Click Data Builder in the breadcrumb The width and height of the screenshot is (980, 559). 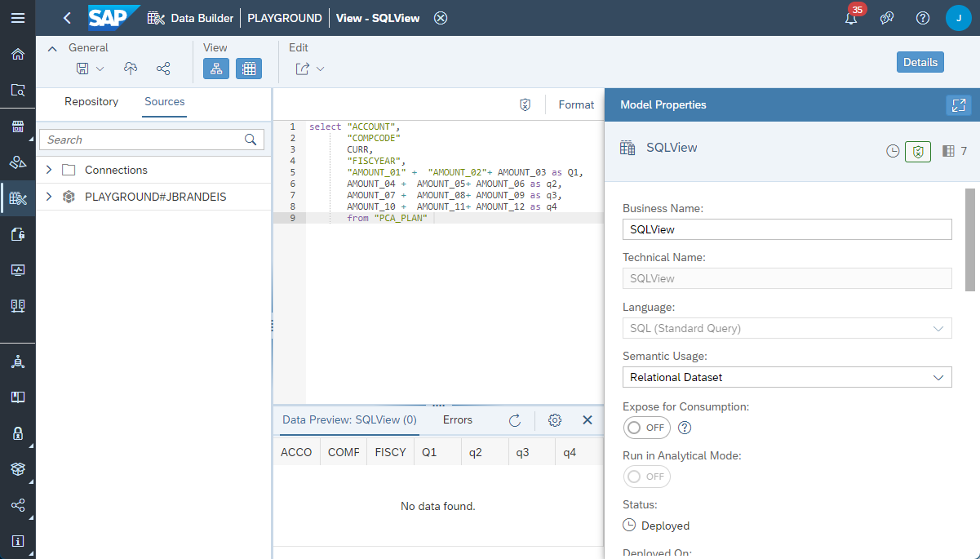click(x=202, y=18)
